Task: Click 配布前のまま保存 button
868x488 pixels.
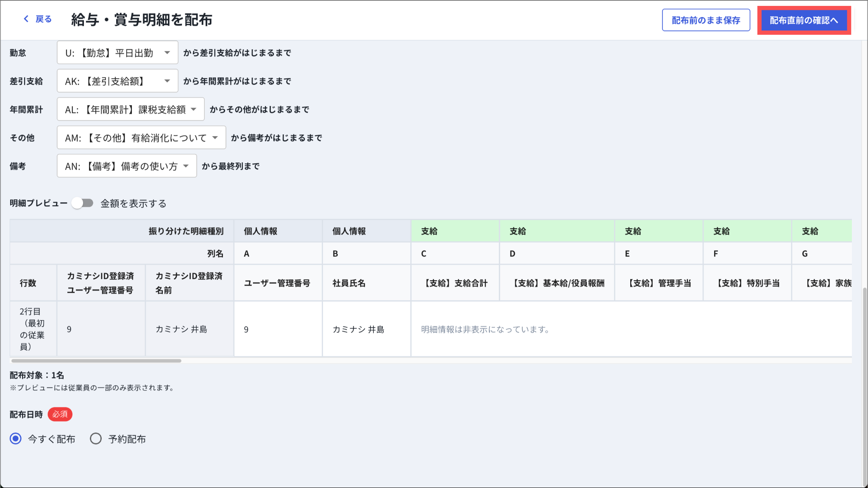Action: 706,20
